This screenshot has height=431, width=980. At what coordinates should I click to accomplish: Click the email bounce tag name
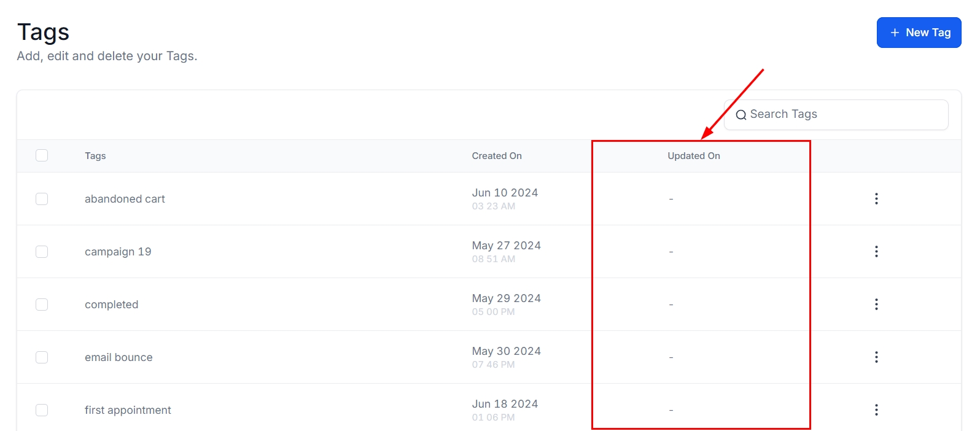coord(119,357)
